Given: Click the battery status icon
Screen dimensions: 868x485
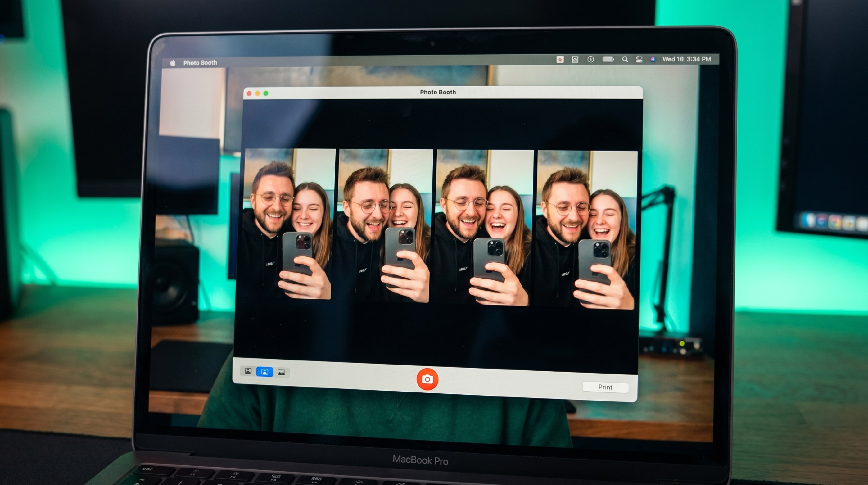Looking at the screenshot, I should click(608, 59).
